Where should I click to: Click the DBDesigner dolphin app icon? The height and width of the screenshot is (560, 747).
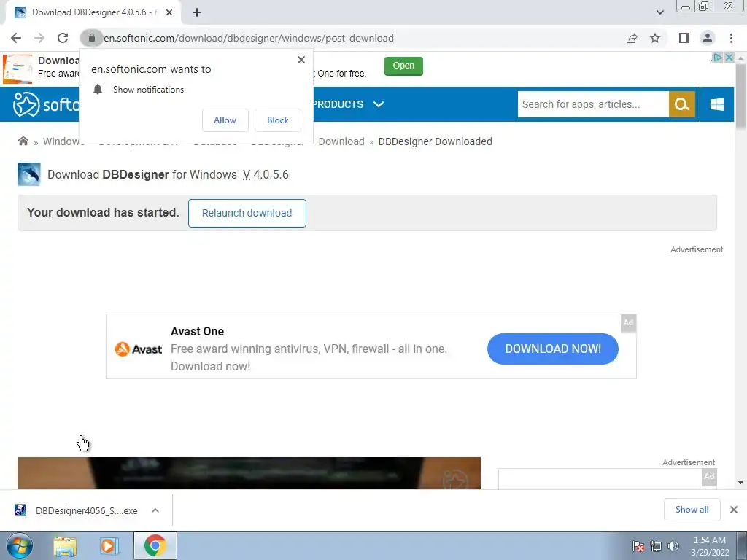29,174
